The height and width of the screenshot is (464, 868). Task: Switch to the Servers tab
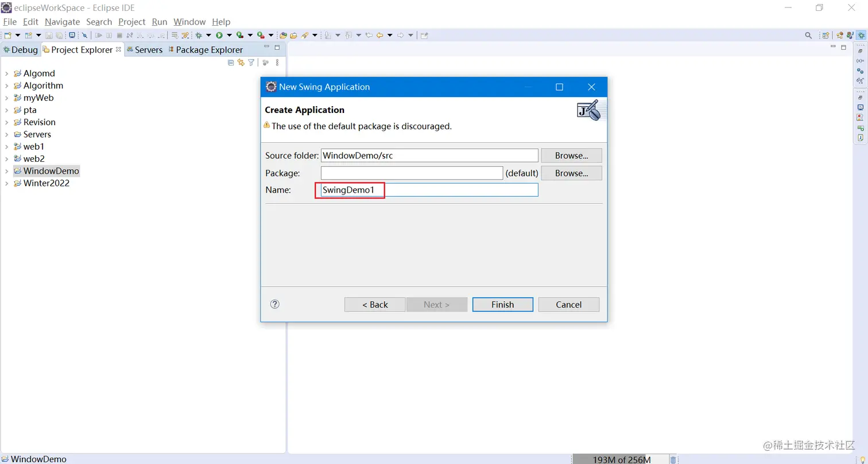(145, 50)
